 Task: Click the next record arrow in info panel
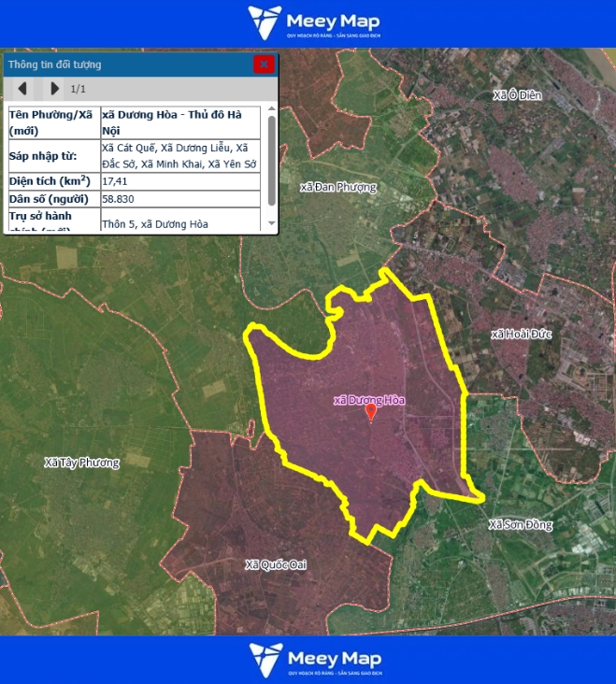[x=54, y=89]
